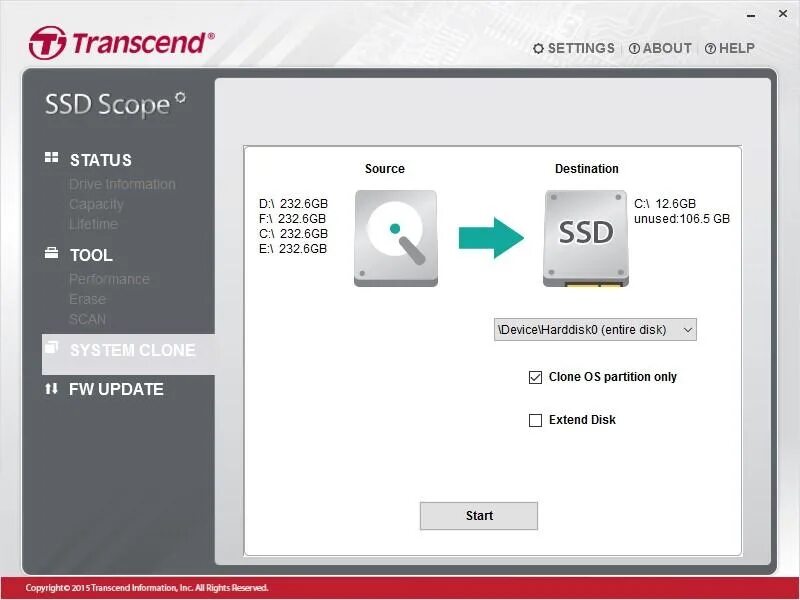Open the Harddisk0 entire disk dropdown

pyautogui.click(x=595, y=330)
